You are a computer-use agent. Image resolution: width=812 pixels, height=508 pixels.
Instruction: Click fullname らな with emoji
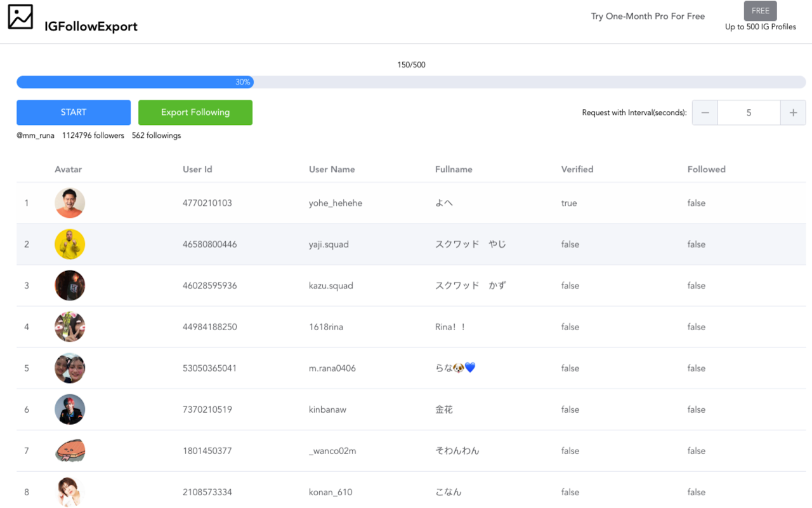point(455,368)
